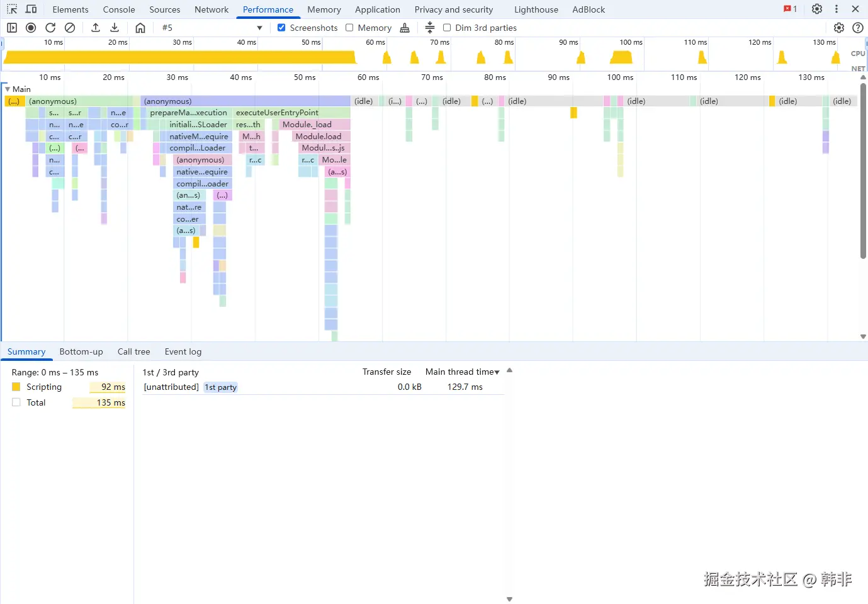Open the Sources tab
This screenshot has height=604, width=868.
point(165,9)
